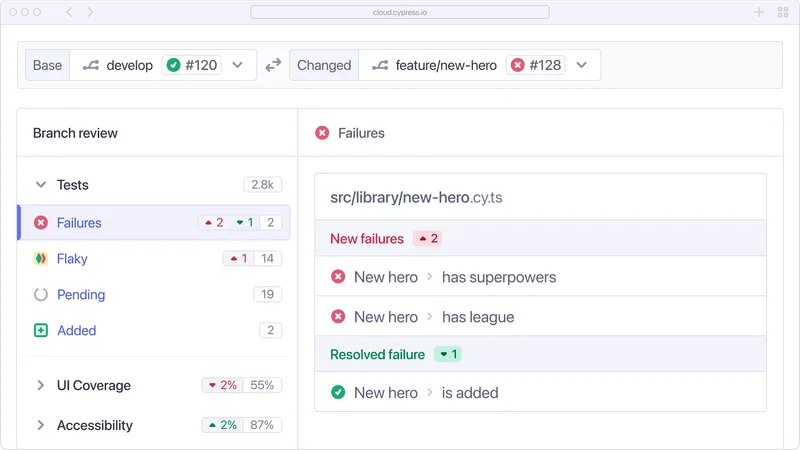
Task: Click the browser back arrow
Action: pos(69,12)
